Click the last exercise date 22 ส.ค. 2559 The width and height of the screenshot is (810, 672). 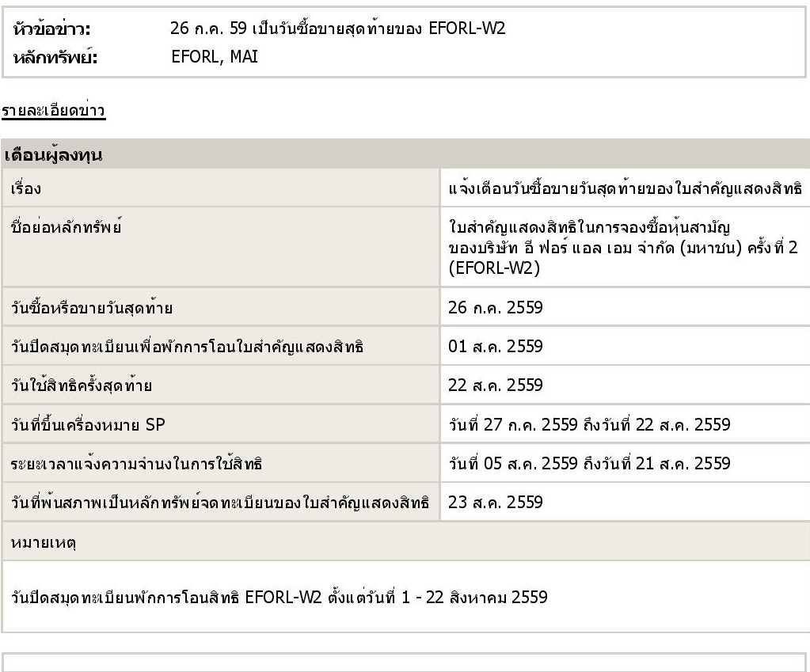pos(496,385)
